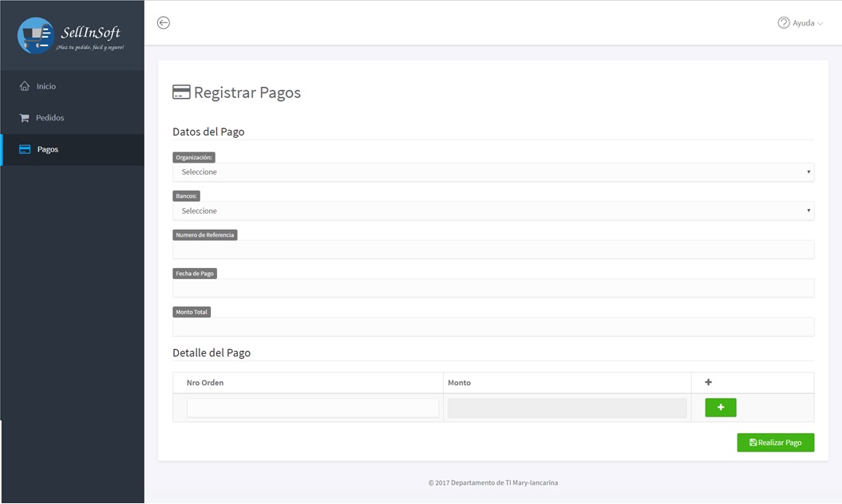Focus the Numero de Referencia field
Screen dimensions: 842x504
[493, 250]
